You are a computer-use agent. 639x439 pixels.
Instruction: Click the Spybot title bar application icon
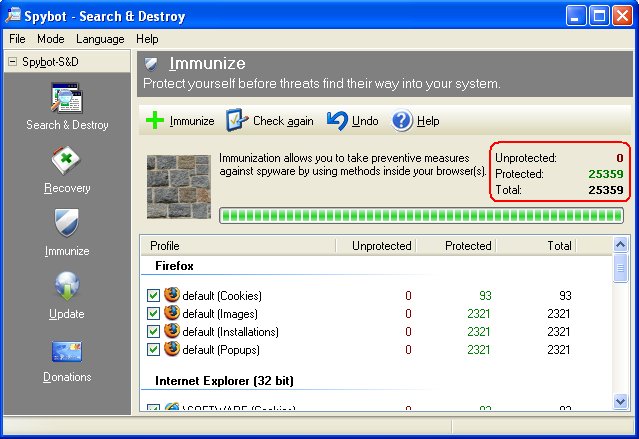pos(13,15)
